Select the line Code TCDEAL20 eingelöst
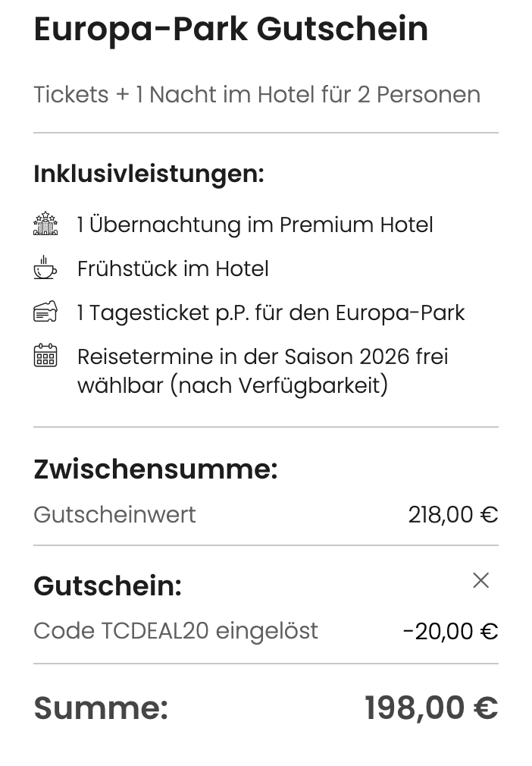Screen dimensions: 532x766 coord(175,630)
